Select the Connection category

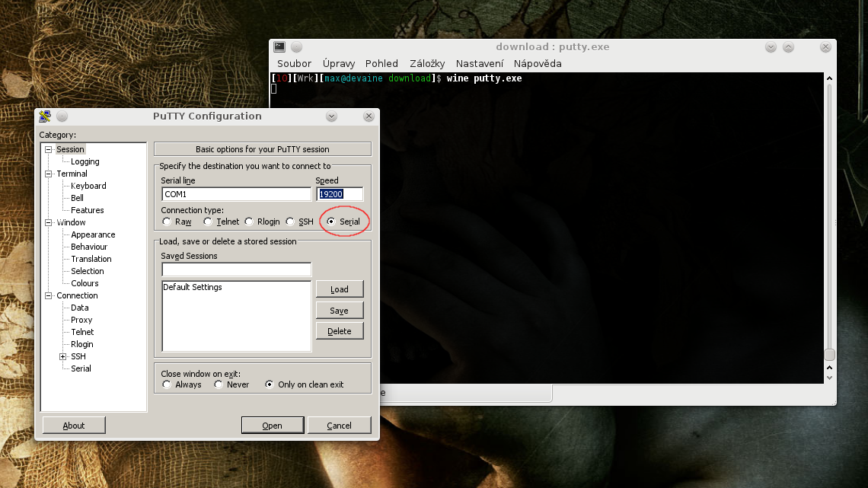pos(77,295)
